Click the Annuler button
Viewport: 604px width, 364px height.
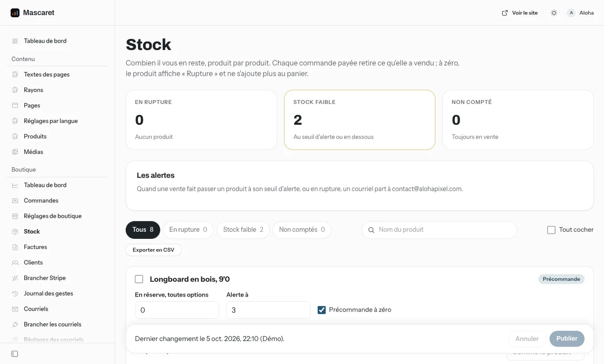527,339
